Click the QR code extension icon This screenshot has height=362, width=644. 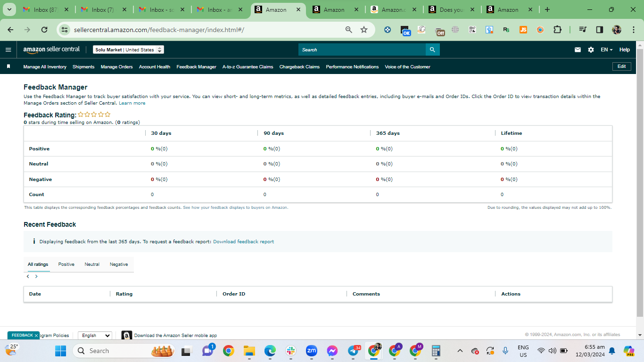[x=472, y=30]
